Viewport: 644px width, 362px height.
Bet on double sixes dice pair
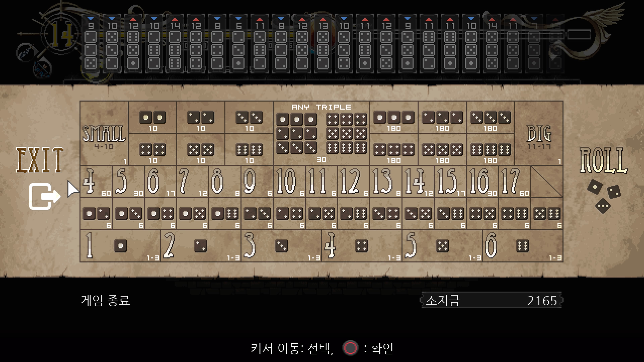(249, 149)
